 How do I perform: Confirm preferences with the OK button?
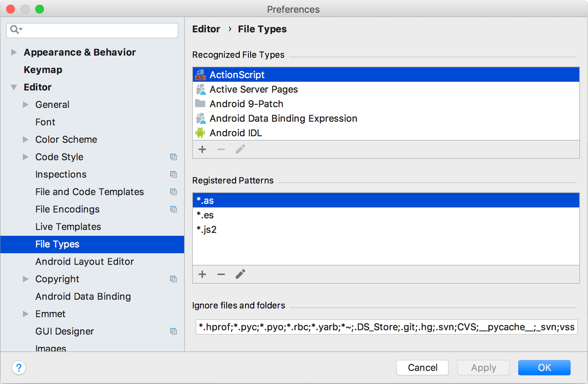[x=544, y=368]
